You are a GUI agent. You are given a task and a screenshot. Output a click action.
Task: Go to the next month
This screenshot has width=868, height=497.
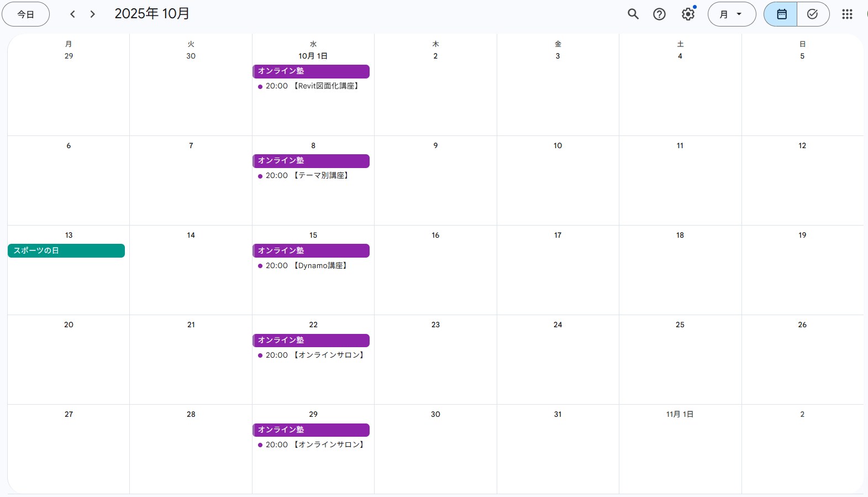(93, 14)
